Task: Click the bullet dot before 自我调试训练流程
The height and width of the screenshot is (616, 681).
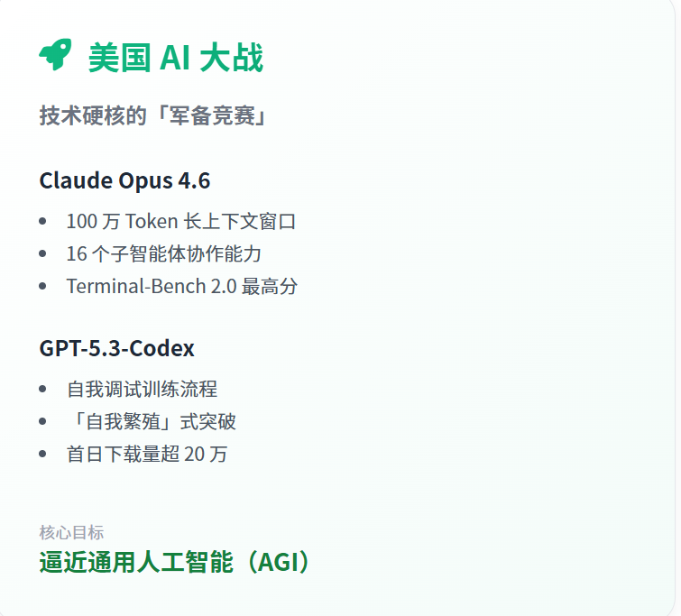Action: click(42, 390)
